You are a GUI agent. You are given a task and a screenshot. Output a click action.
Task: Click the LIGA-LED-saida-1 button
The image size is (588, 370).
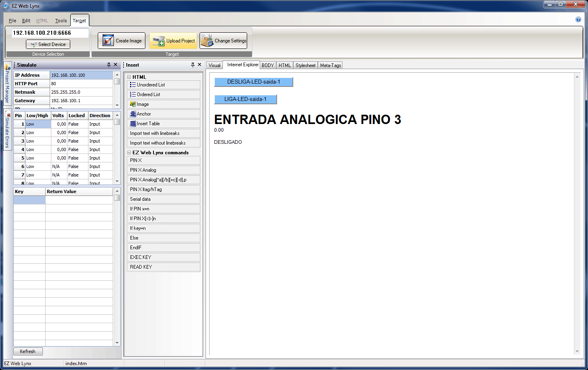(245, 99)
